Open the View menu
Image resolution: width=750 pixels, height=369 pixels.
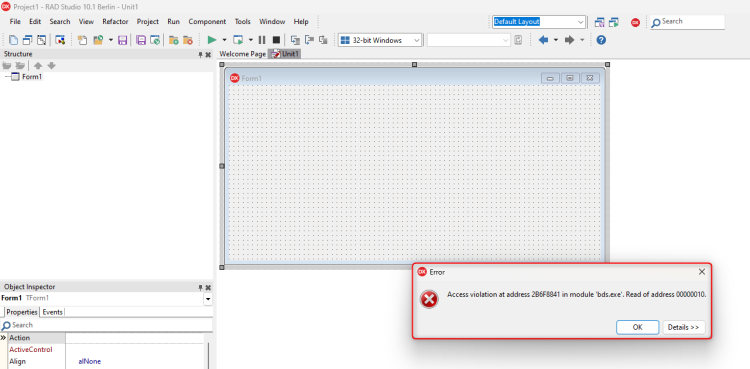pyautogui.click(x=86, y=22)
